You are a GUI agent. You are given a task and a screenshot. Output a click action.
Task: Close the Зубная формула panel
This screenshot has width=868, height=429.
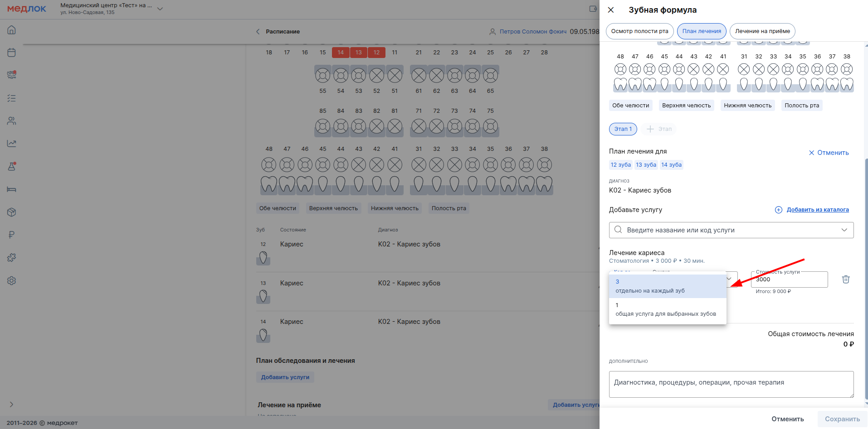[611, 10]
